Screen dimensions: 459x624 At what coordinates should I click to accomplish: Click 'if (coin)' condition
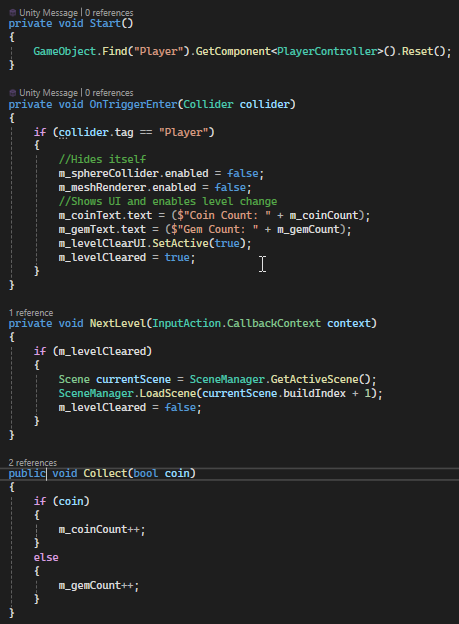[x=61, y=501]
